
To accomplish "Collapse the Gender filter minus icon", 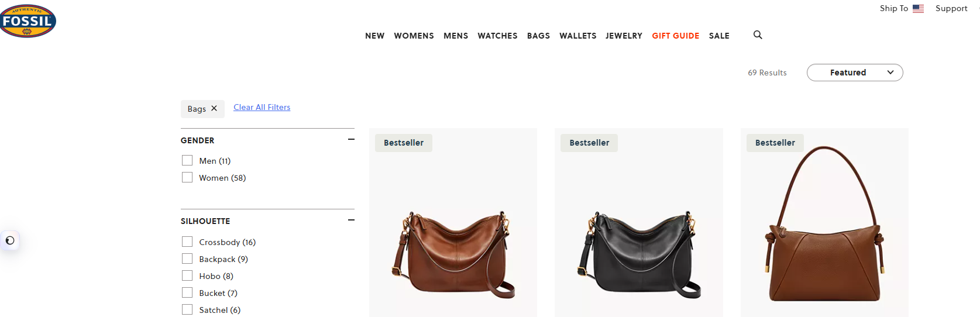I will tap(351, 139).
